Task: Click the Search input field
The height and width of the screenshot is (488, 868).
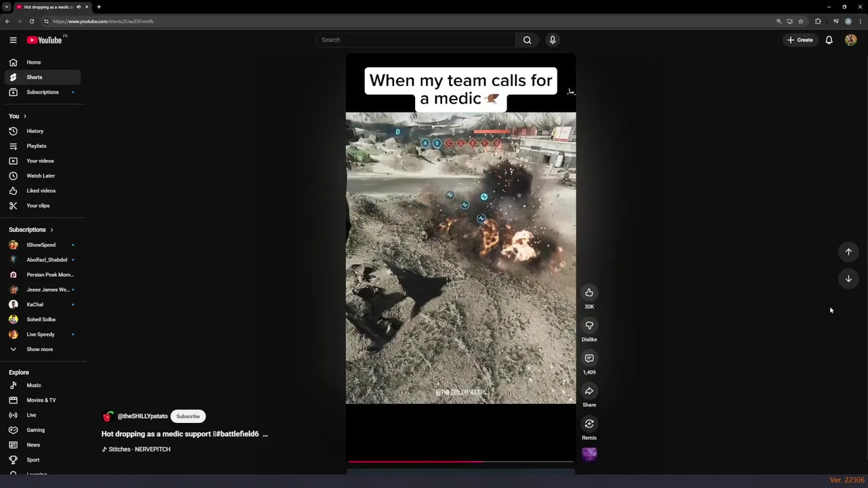Action: pyautogui.click(x=416, y=40)
